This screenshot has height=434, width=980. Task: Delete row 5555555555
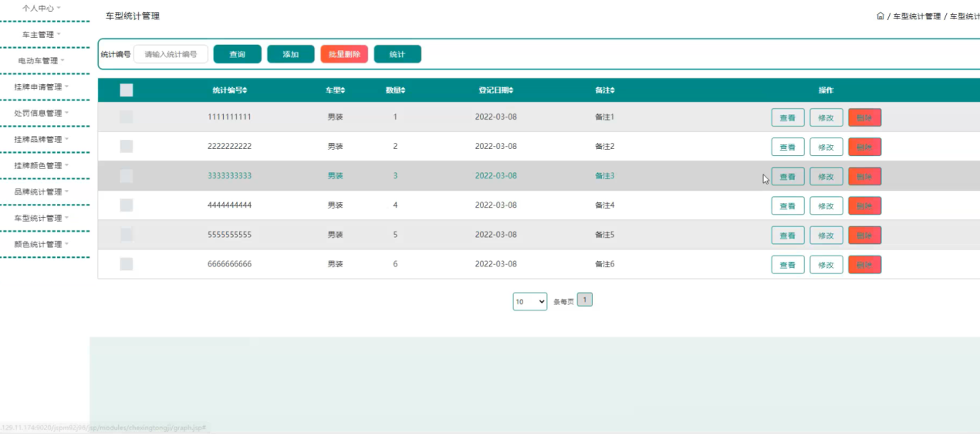pos(864,235)
